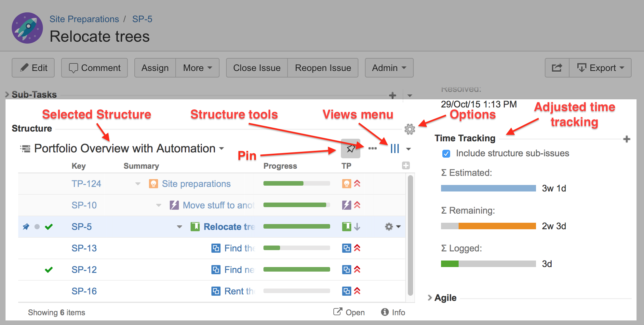
Task: Open the More actions menu
Action: pos(197,68)
